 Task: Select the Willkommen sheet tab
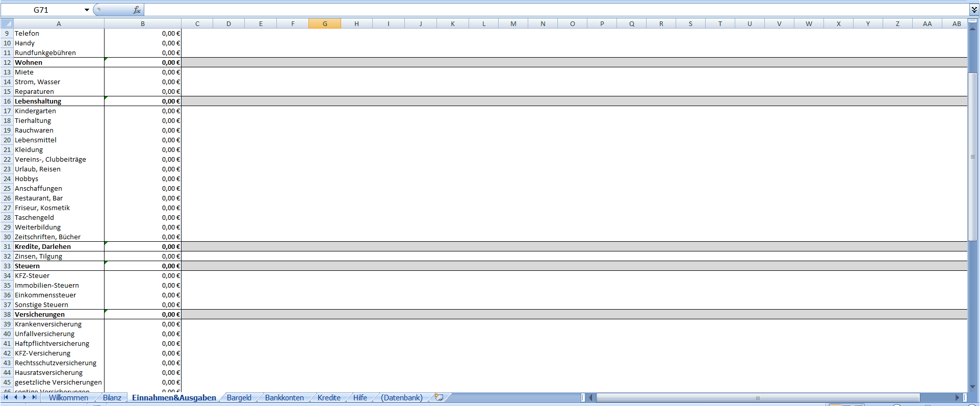click(68, 398)
